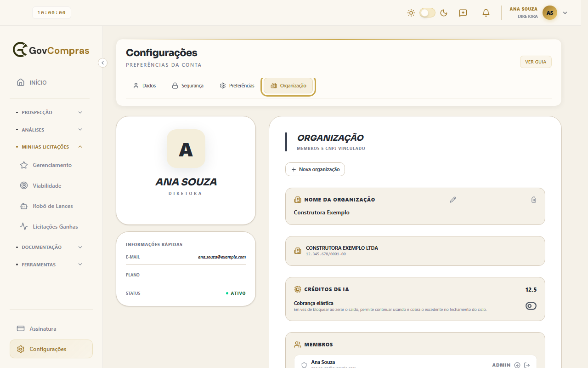Toggle the light/dark theme switch
This screenshot has height=368, width=588.
(x=427, y=13)
